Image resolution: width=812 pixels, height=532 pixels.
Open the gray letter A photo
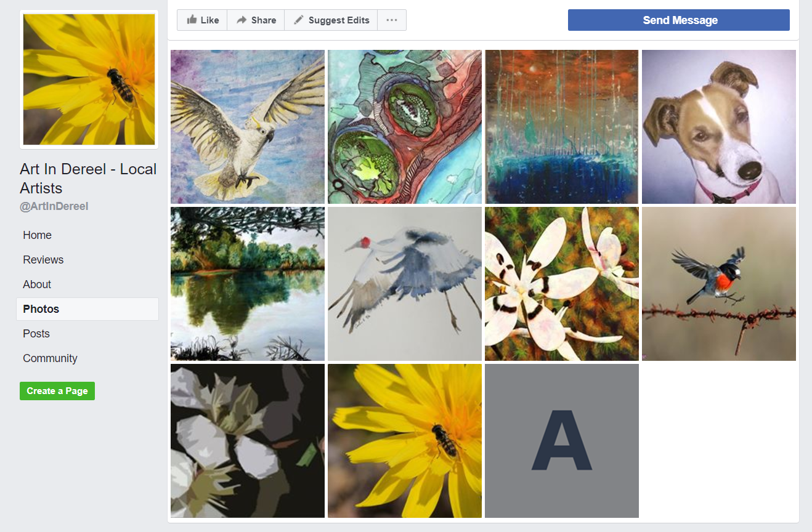562,441
